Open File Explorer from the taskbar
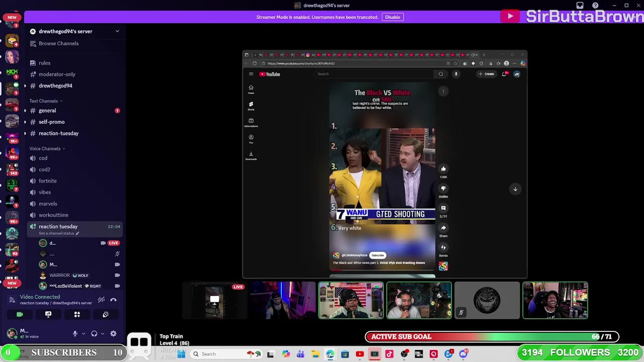 tap(315, 354)
